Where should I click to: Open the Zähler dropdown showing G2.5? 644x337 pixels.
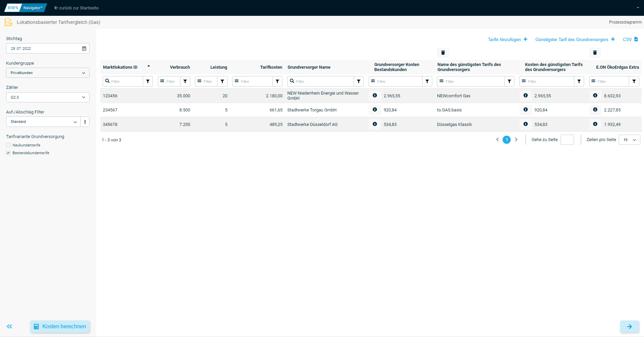click(x=48, y=97)
